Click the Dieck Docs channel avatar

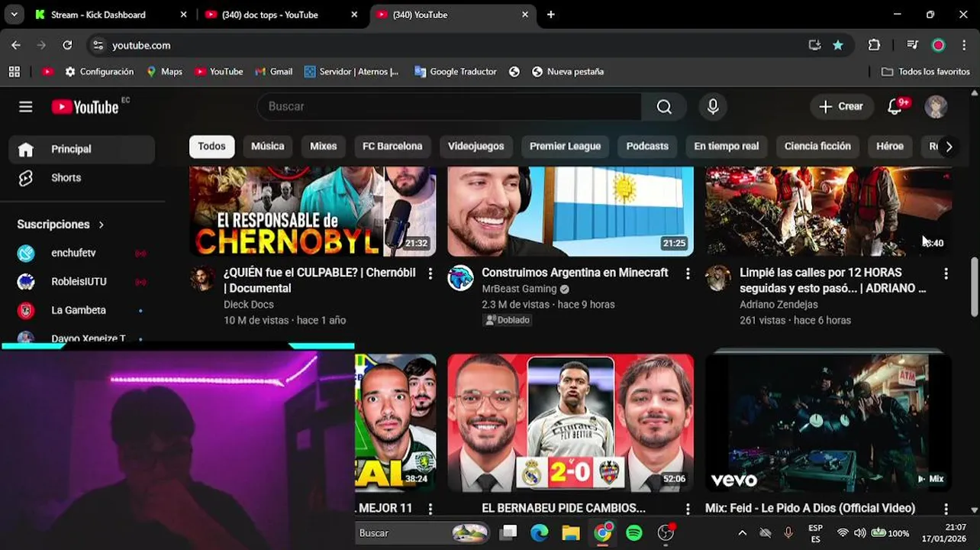point(202,278)
